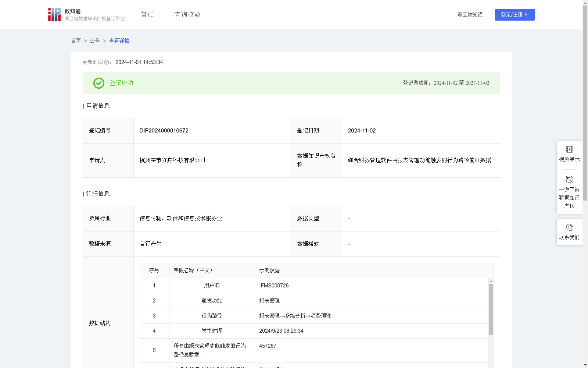Image resolution: width=588 pixels, height=368 pixels.
Task: Click the registration number DIP2024000010672
Action: click(x=164, y=130)
